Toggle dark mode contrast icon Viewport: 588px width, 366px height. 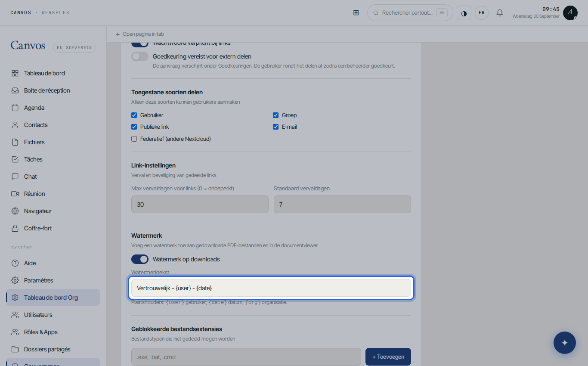pyautogui.click(x=464, y=13)
